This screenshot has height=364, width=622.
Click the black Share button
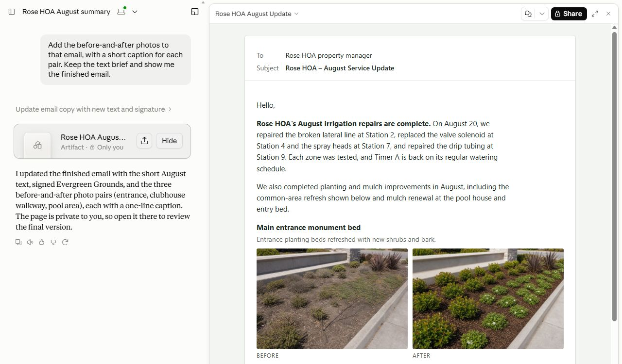(569, 14)
